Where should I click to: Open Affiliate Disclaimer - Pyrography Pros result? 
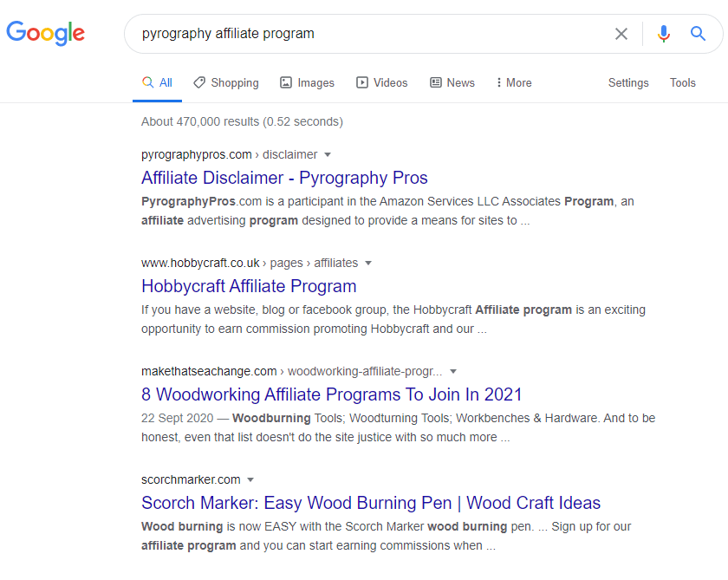tap(284, 178)
